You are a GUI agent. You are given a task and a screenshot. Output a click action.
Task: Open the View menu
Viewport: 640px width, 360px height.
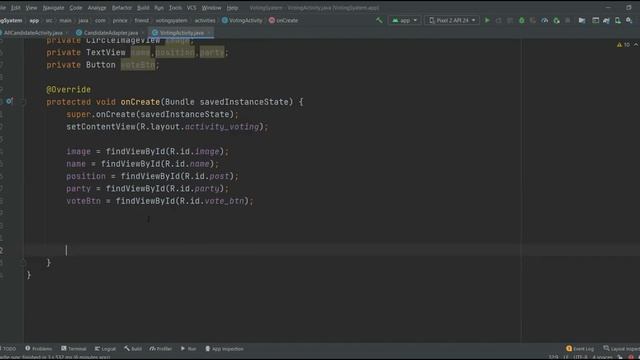[31, 8]
